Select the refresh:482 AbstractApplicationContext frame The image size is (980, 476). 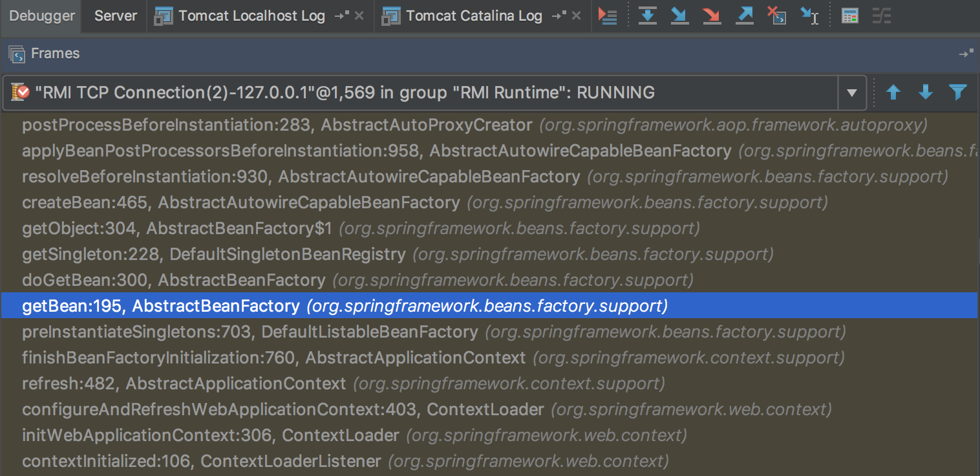184,384
